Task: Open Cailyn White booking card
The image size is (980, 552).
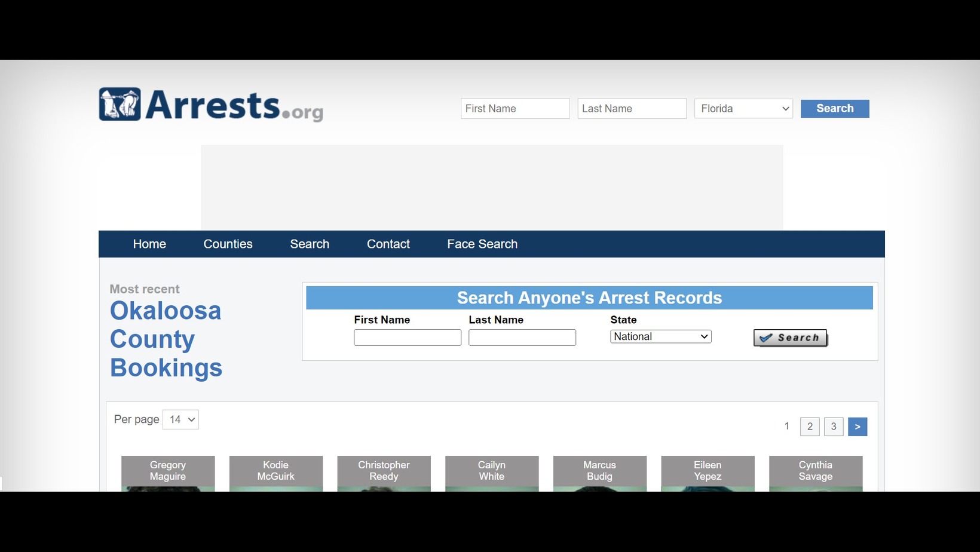Action: [492, 473]
